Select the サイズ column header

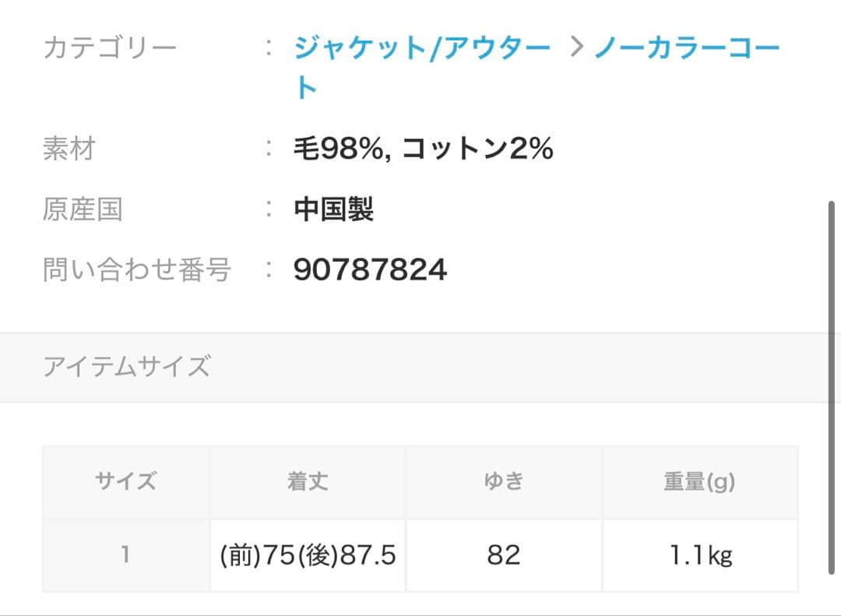coord(126,480)
